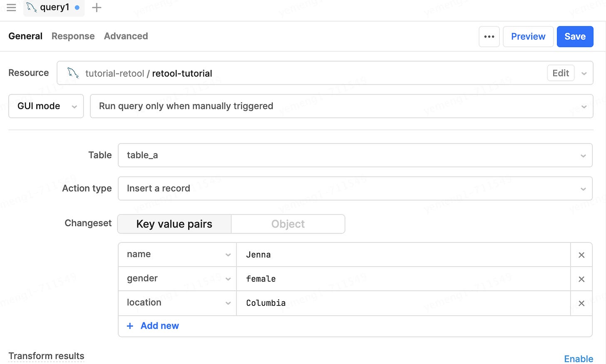Switch to the Response tab
The width and height of the screenshot is (606, 364).
(73, 36)
